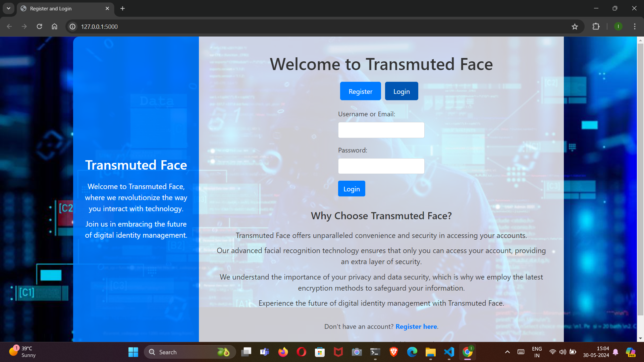This screenshot has width=644, height=362.
Task: Launch Firefox from the taskbar
Action: 283,352
